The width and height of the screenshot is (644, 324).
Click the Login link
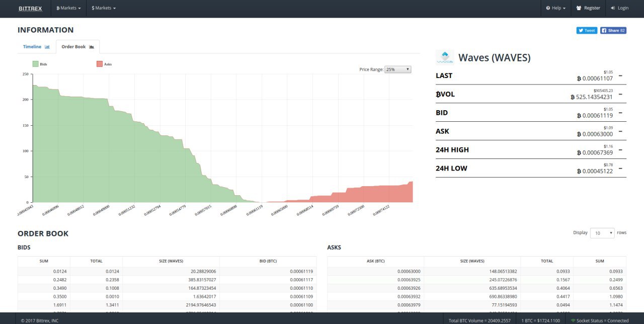click(619, 8)
